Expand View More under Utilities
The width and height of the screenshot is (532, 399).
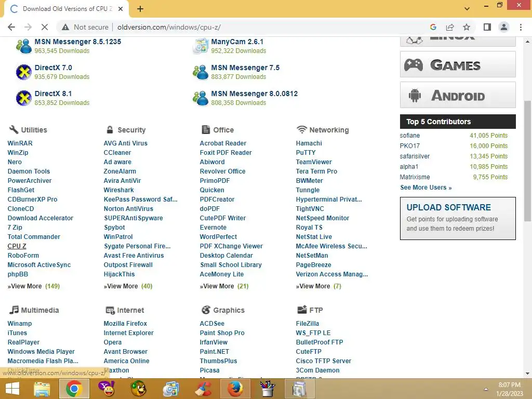coord(34,286)
